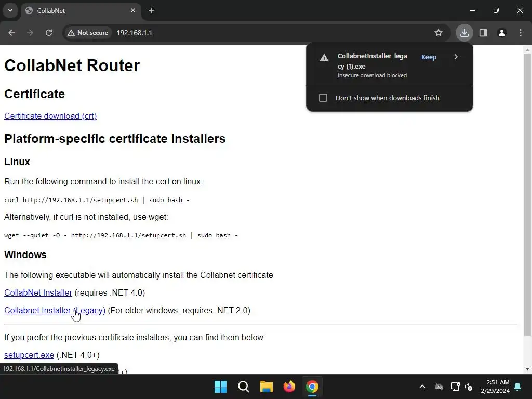Toggle the downloads popup icon

click(464, 33)
